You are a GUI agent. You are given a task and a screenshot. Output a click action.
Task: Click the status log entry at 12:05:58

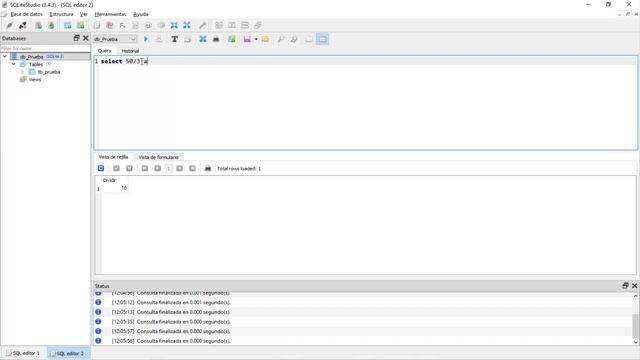[171, 341]
